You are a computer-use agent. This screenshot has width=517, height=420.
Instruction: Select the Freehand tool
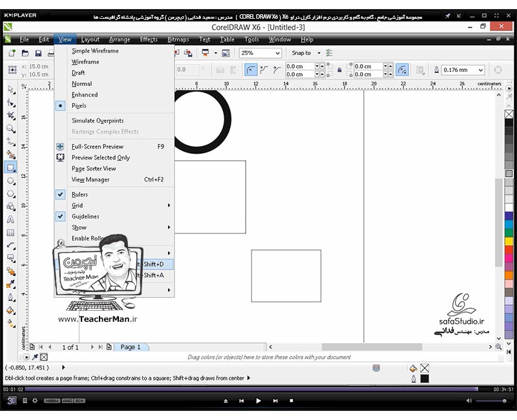click(x=11, y=142)
